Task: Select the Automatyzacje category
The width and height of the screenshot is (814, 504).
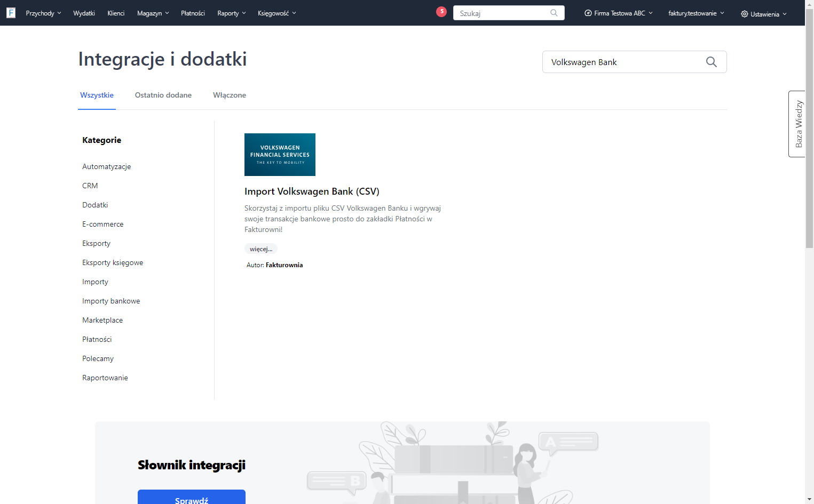Action: point(107,166)
